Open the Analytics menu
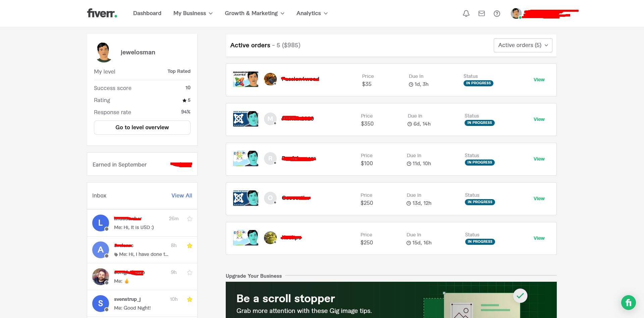This screenshot has height=318, width=644. coord(312,13)
